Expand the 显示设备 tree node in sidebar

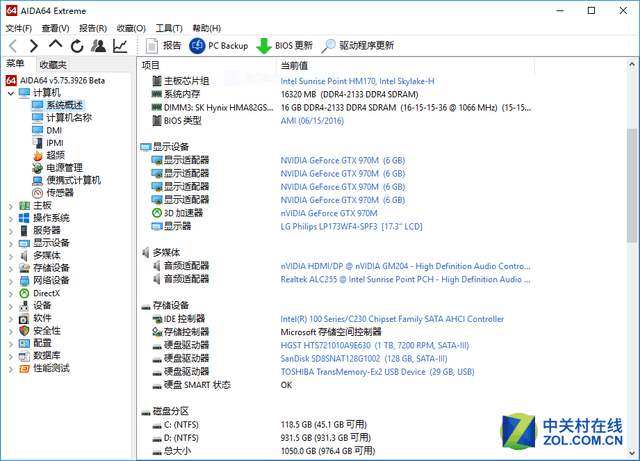coord(11,244)
